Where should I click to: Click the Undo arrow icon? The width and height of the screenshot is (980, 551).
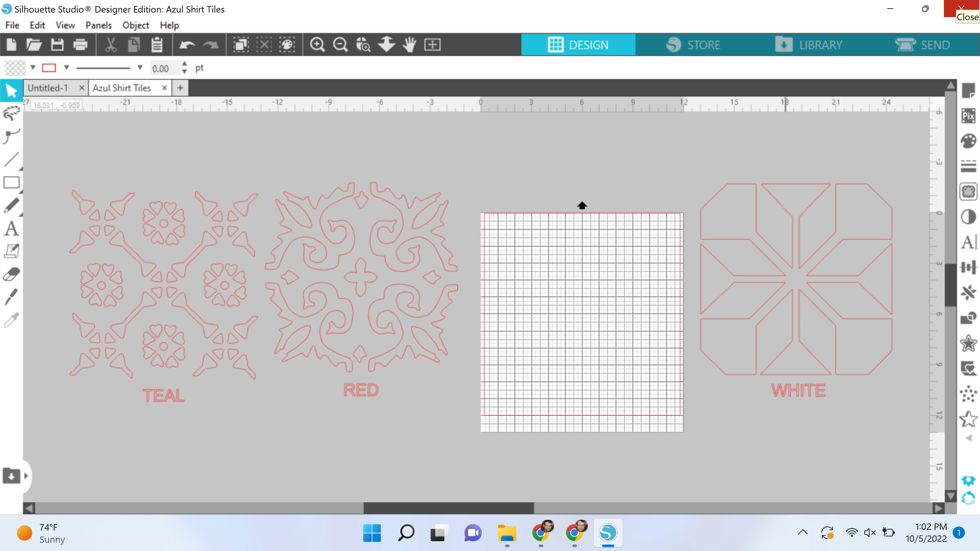187,44
